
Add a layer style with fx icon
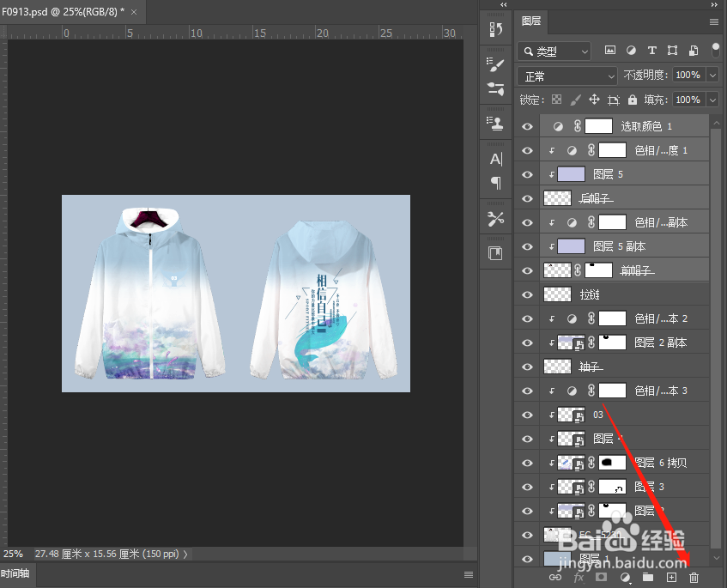pyautogui.click(x=579, y=578)
